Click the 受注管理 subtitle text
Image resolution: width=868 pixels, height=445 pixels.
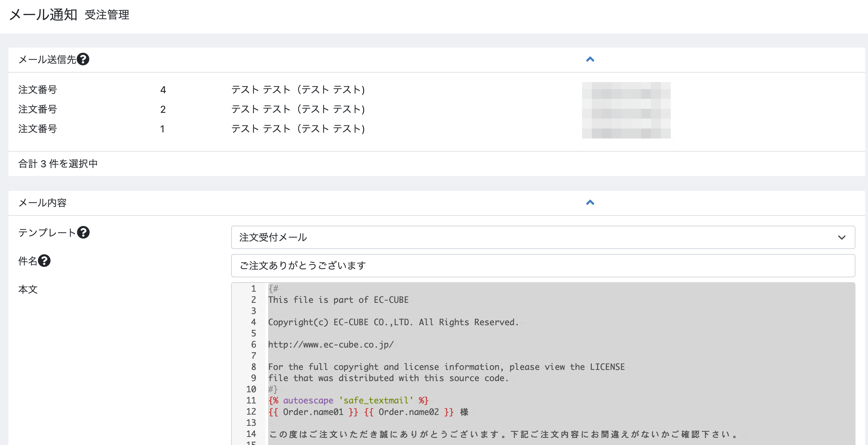pos(107,15)
